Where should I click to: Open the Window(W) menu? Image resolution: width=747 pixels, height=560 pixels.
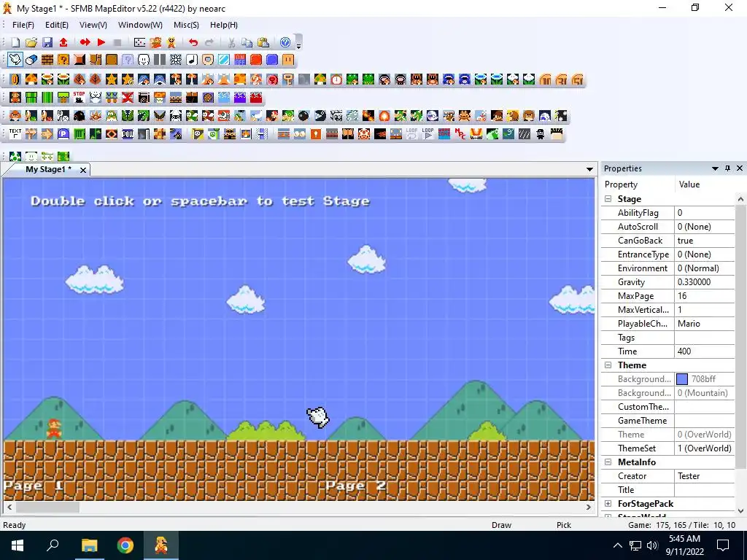coord(140,25)
